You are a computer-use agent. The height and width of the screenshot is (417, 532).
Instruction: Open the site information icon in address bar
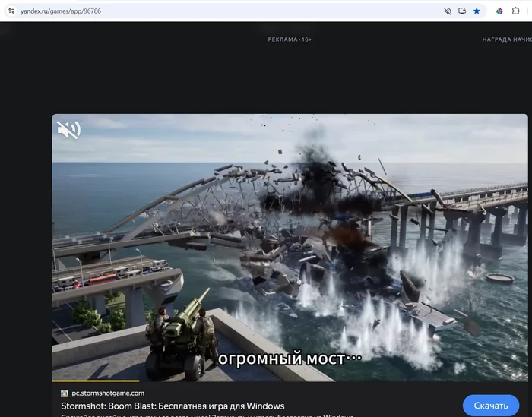[11, 11]
